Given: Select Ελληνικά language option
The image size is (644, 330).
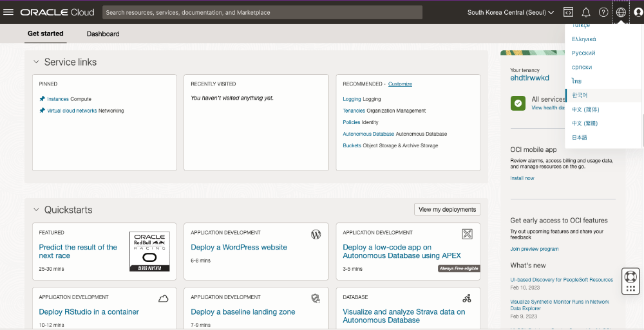Looking at the screenshot, I should [x=583, y=39].
